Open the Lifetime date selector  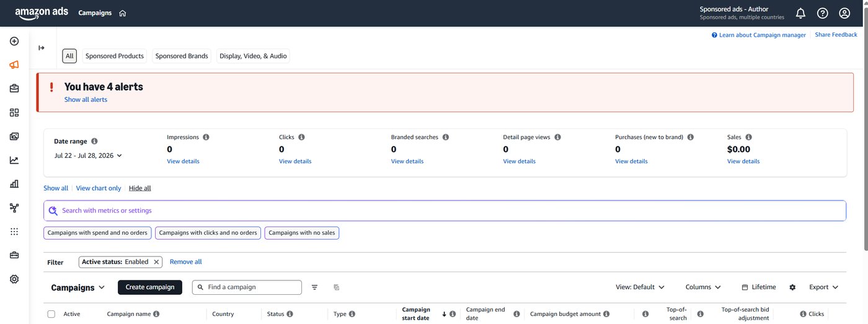(758, 287)
